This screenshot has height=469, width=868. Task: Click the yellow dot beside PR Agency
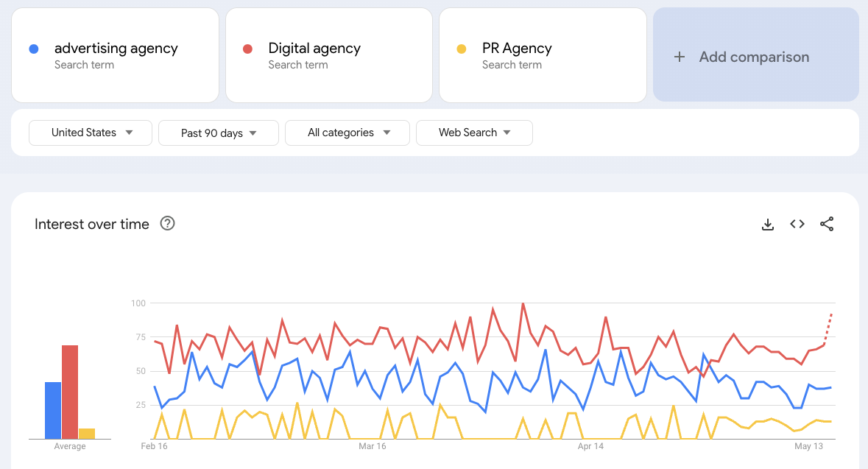(462, 49)
